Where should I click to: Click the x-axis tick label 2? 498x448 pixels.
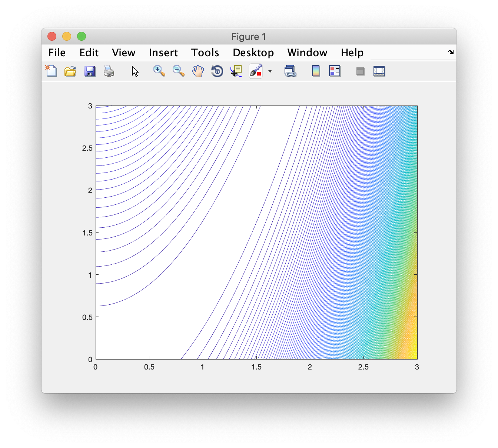310,367
